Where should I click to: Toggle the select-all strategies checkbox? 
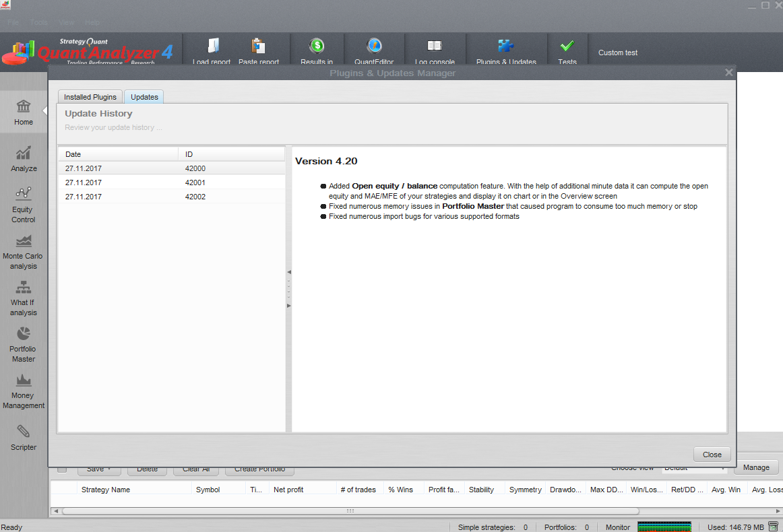pyautogui.click(x=62, y=469)
